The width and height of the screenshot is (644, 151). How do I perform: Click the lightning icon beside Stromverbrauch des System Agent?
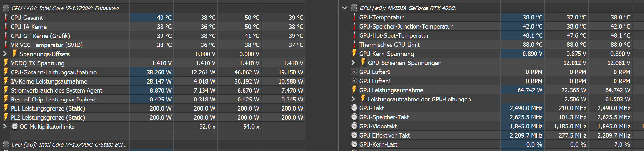[6, 90]
